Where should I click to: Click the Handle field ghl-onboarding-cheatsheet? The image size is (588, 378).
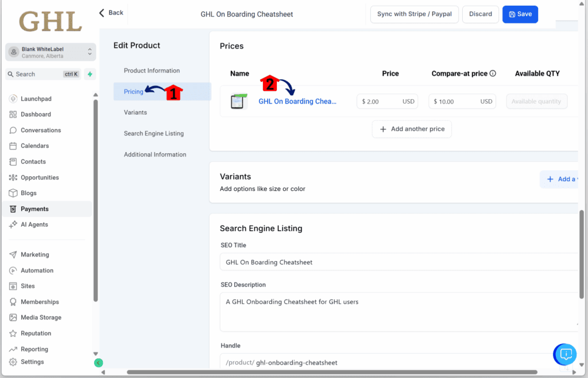399,363
